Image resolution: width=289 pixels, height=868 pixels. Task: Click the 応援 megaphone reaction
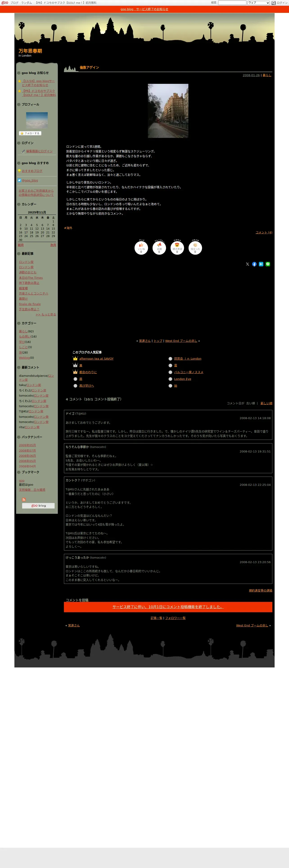[159, 248]
